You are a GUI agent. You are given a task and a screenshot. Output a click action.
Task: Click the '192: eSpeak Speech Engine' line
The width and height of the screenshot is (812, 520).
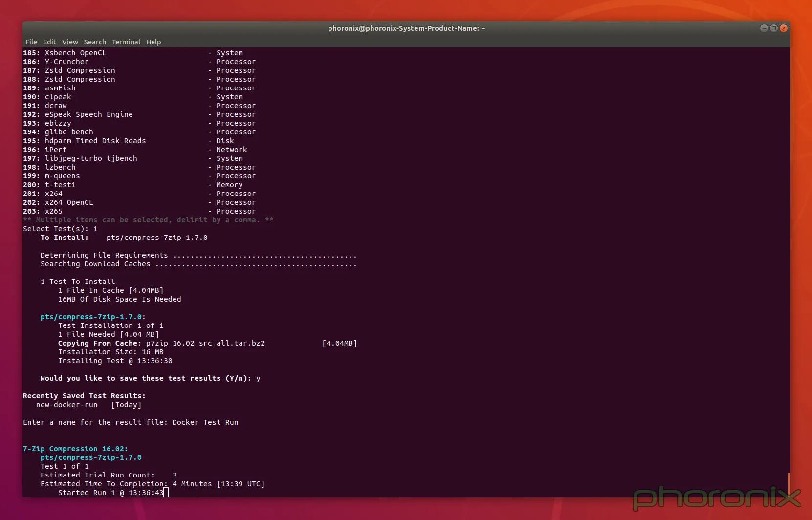tap(139, 114)
